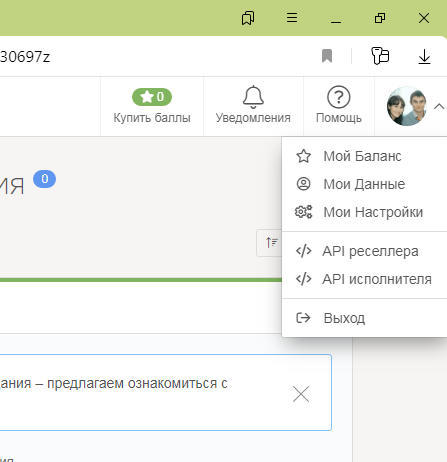
Task: Click the green star points badge
Action: (152, 97)
